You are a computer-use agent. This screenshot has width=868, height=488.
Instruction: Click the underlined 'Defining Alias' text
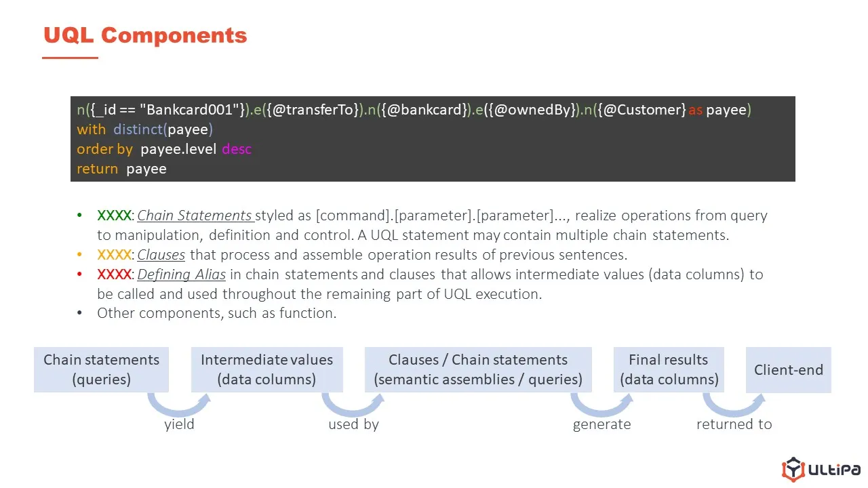click(182, 274)
